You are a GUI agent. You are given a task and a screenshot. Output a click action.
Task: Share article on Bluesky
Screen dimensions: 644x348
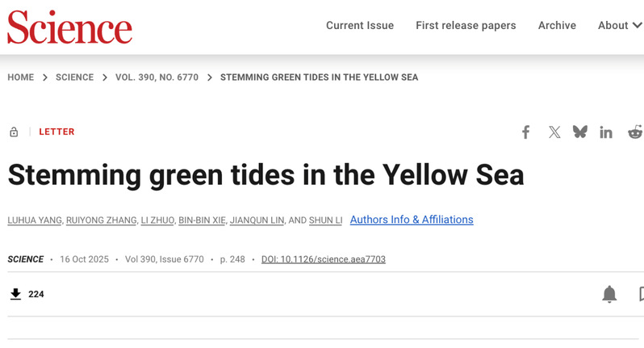click(580, 132)
